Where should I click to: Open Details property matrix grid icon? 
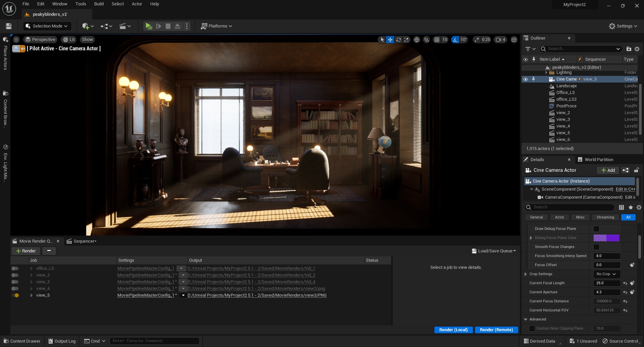click(x=622, y=207)
